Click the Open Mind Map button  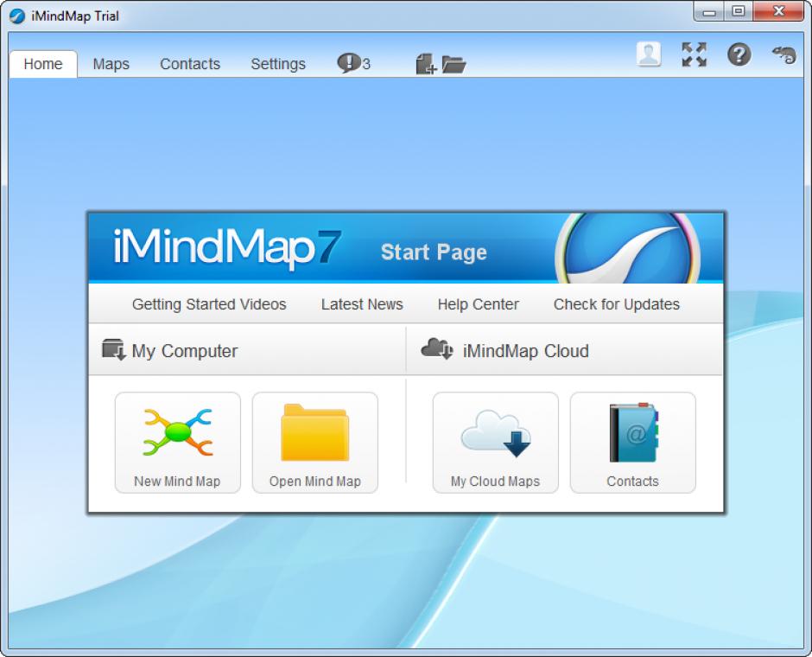(314, 443)
